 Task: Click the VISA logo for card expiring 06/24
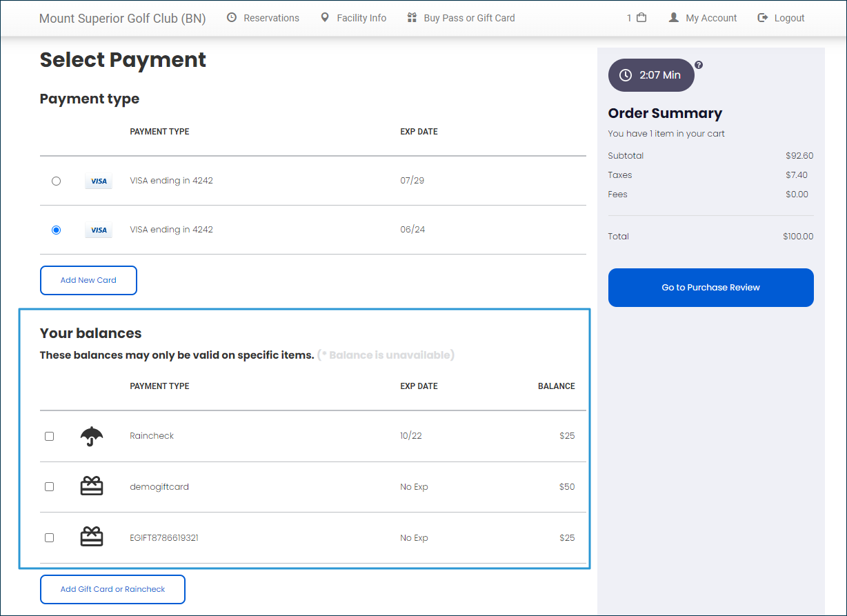click(x=99, y=230)
